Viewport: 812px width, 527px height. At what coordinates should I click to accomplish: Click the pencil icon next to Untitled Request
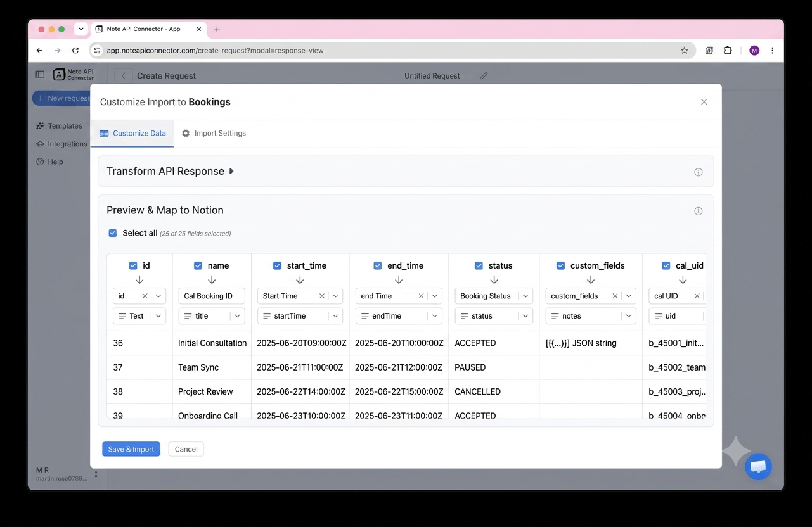pyautogui.click(x=484, y=76)
